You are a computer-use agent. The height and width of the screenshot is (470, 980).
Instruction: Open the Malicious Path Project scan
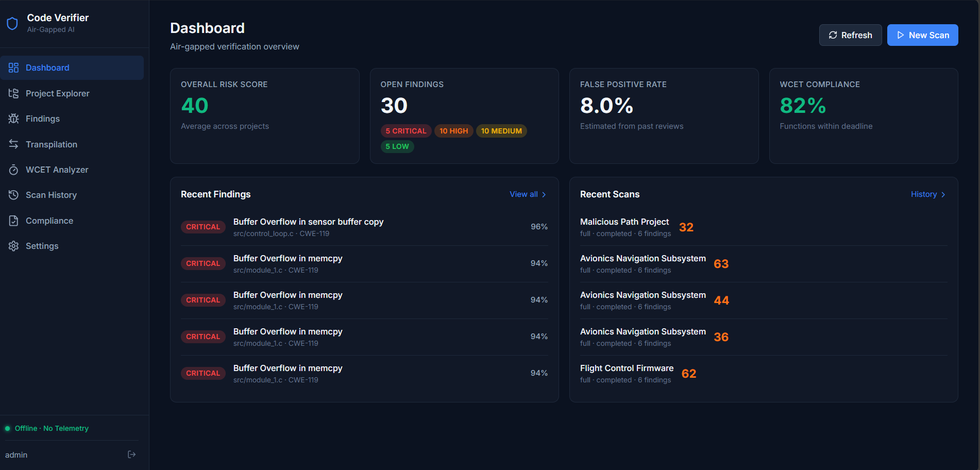pos(764,227)
